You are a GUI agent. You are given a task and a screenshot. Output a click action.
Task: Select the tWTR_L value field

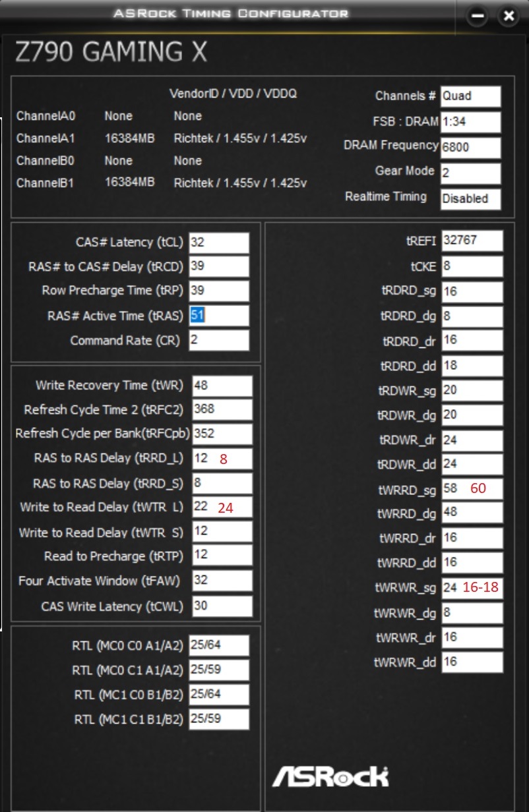tap(222, 507)
